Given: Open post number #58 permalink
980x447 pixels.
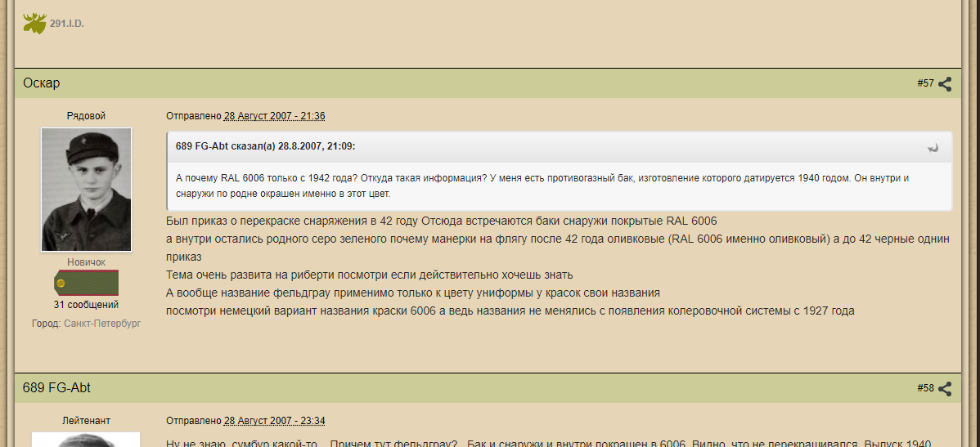Looking at the screenshot, I should (x=926, y=387).
